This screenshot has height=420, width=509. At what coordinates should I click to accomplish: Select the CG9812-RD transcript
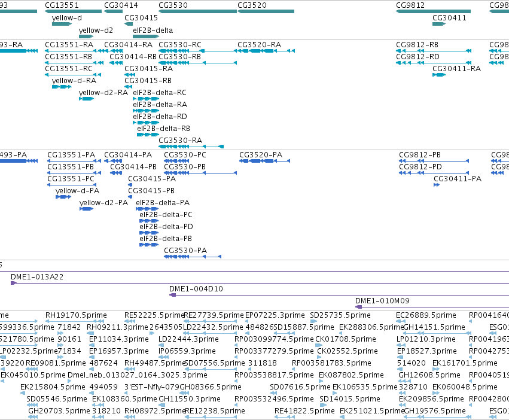click(x=434, y=63)
